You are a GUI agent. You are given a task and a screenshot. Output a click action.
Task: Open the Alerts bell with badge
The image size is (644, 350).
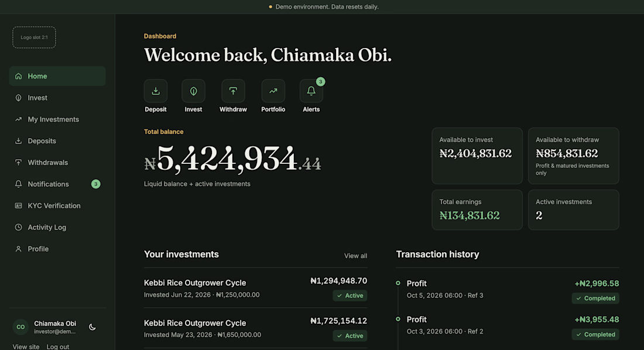tap(311, 91)
